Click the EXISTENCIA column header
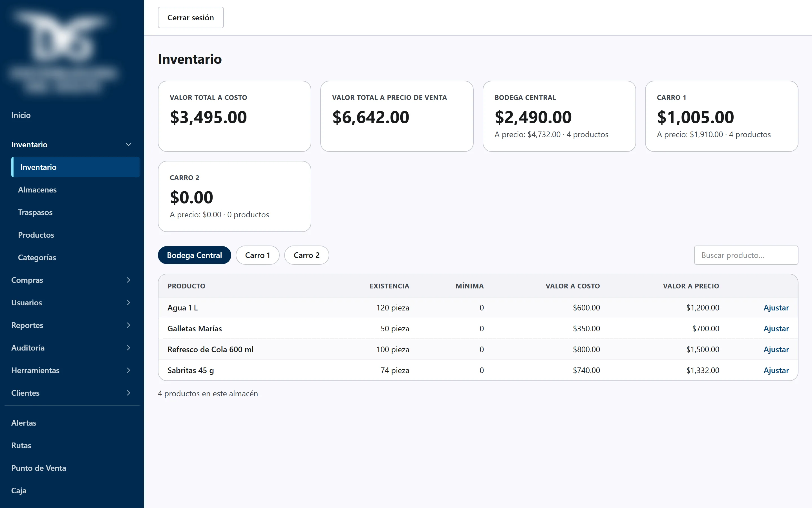This screenshot has width=812, height=508. click(x=389, y=286)
